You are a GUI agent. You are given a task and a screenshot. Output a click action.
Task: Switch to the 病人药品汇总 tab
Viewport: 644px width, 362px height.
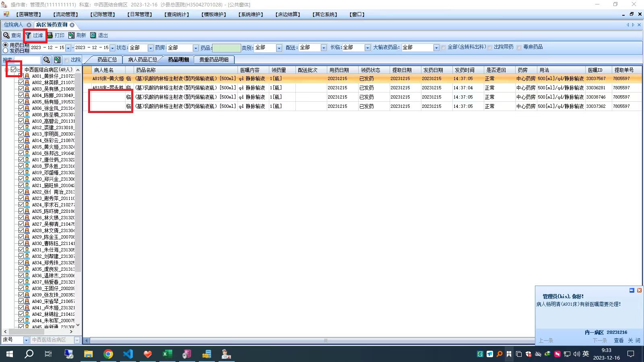click(142, 60)
